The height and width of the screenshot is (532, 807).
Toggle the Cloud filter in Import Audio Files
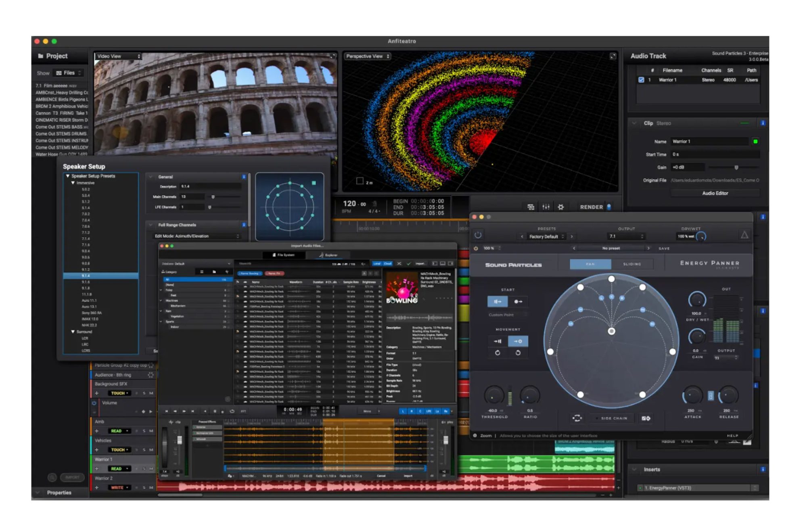pos(388,263)
